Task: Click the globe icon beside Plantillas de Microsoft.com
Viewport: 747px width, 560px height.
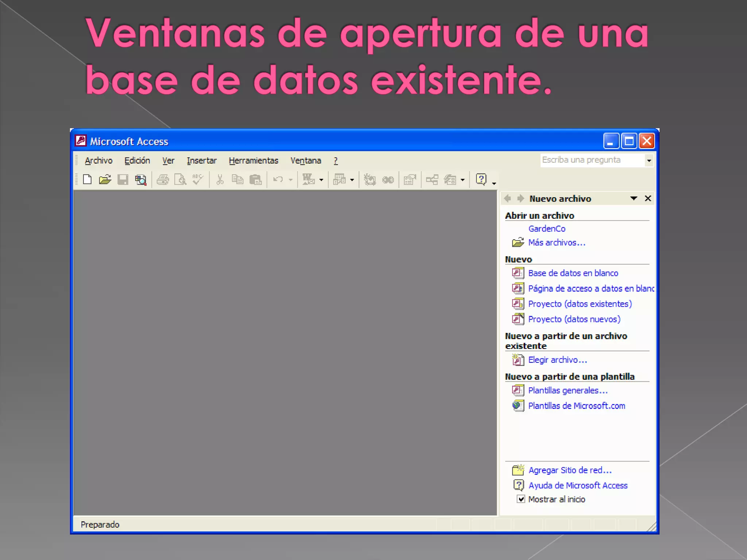Action: [x=518, y=406]
